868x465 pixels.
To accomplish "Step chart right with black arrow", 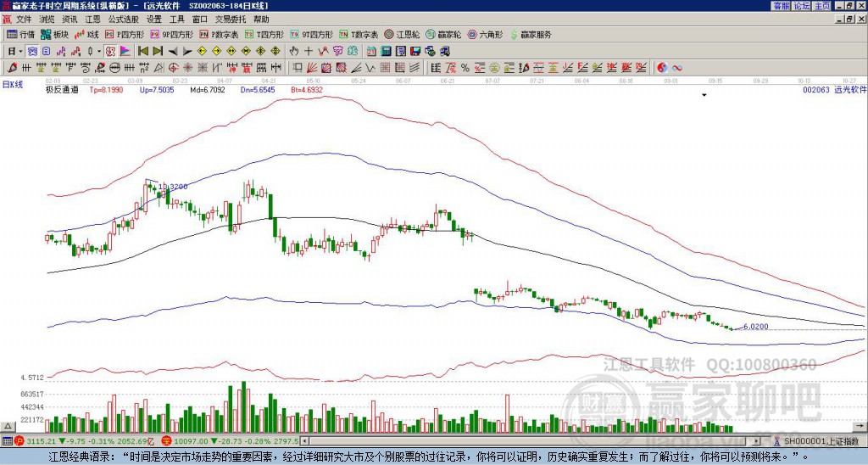I will click(187, 52).
